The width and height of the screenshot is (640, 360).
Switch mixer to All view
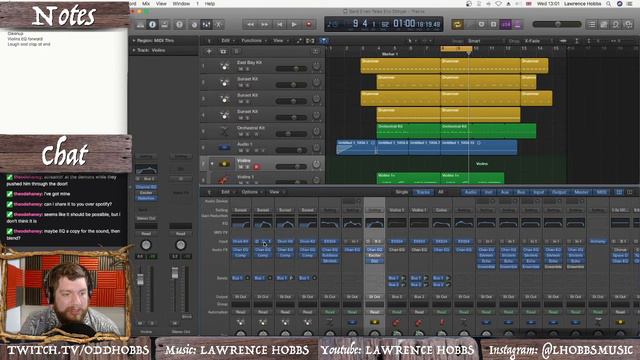pyautogui.click(x=440, y=192)
